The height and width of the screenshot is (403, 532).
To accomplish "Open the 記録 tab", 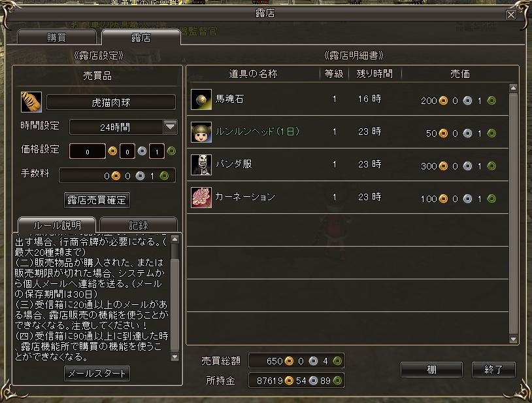I will tap(139, 225).
